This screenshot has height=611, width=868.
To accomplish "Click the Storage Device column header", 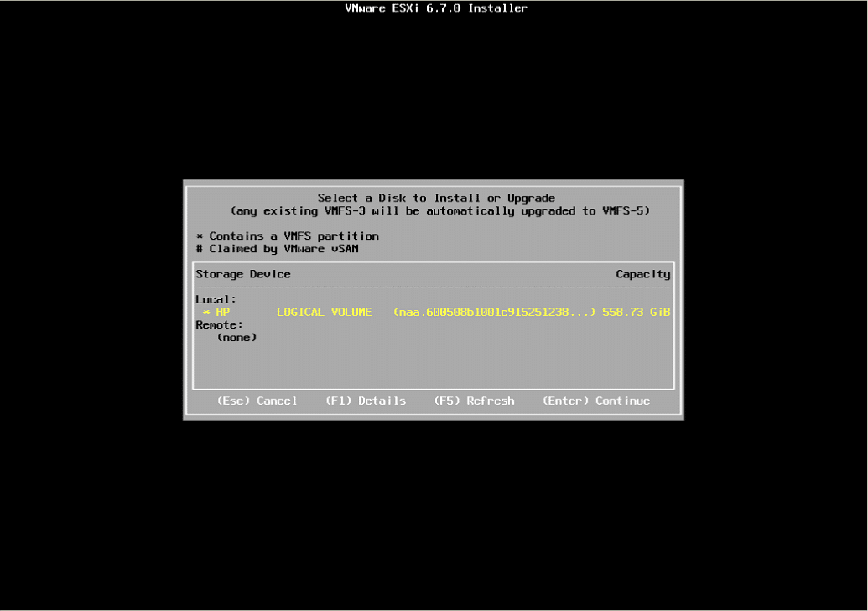I will click(243, 274).
